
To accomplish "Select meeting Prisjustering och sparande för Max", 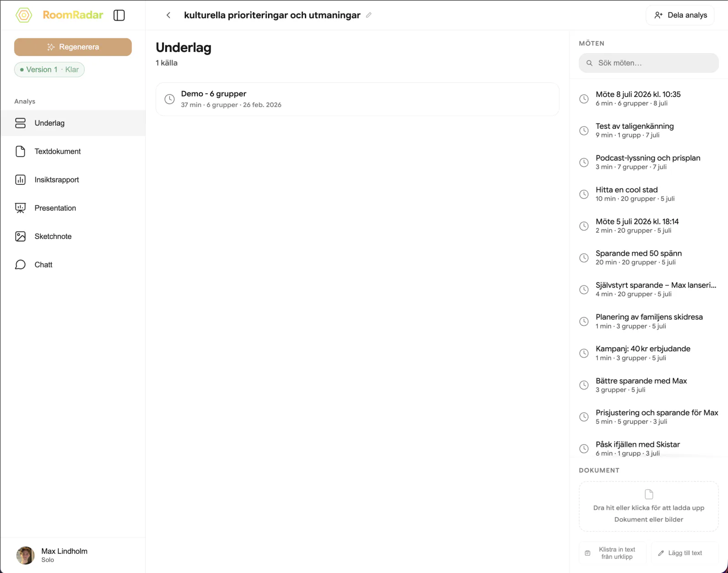I will 649,417.
